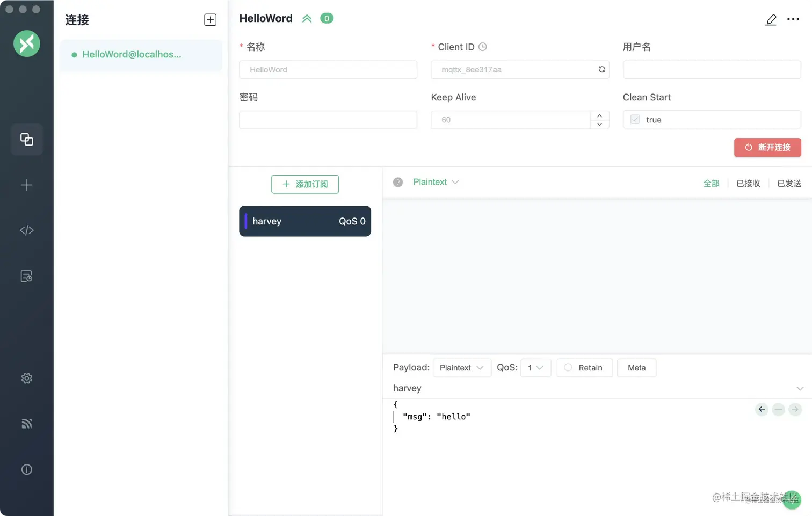
Task: Open Settings gear icon in sidebar
Action: 27,379
